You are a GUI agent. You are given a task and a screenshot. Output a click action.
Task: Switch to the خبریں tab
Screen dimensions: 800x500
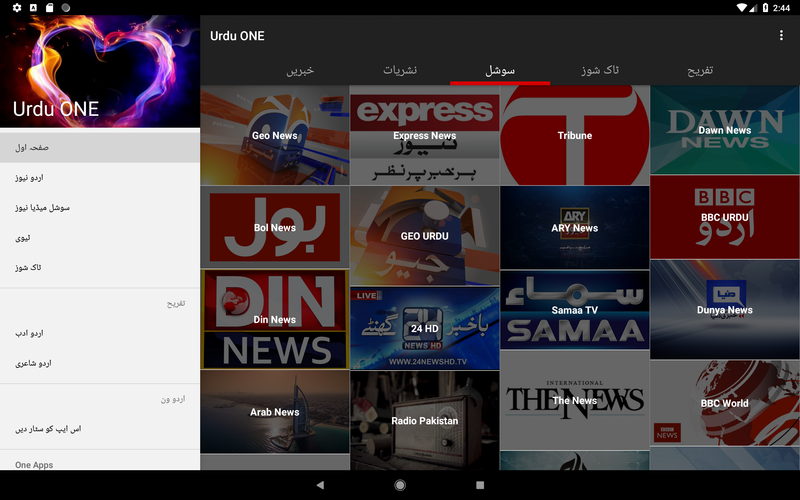(x=300, y=70)
